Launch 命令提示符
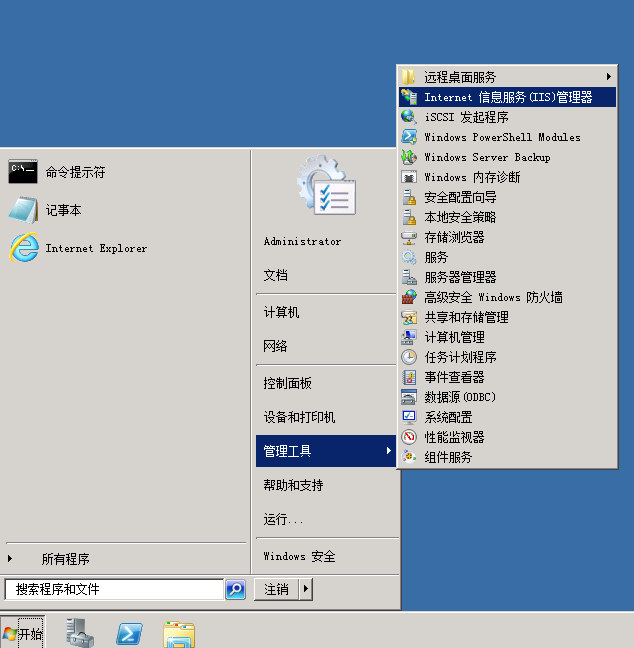This screenshot has height=648, width=634. coord(75,172)
